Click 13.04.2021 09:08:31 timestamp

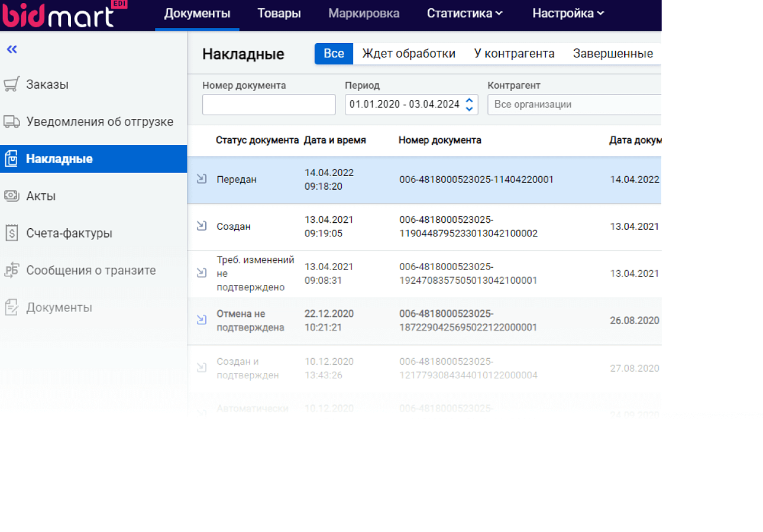point(329,273)
